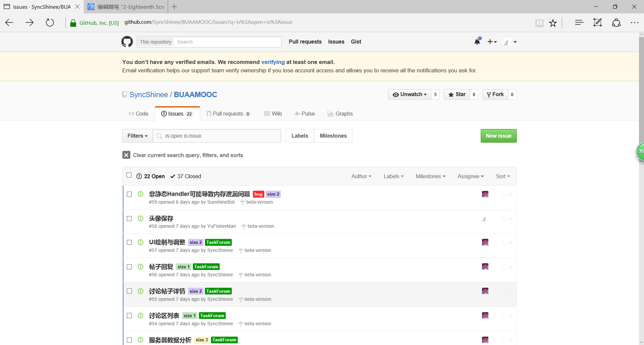Open the Unwatch dropdown

[410, 94]
